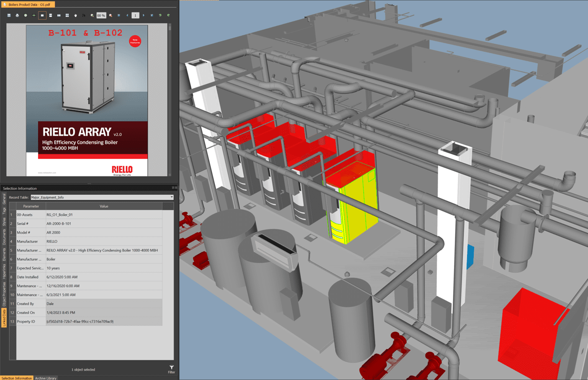Click the Selection Information panel pin icon

[x=173, y=188]
